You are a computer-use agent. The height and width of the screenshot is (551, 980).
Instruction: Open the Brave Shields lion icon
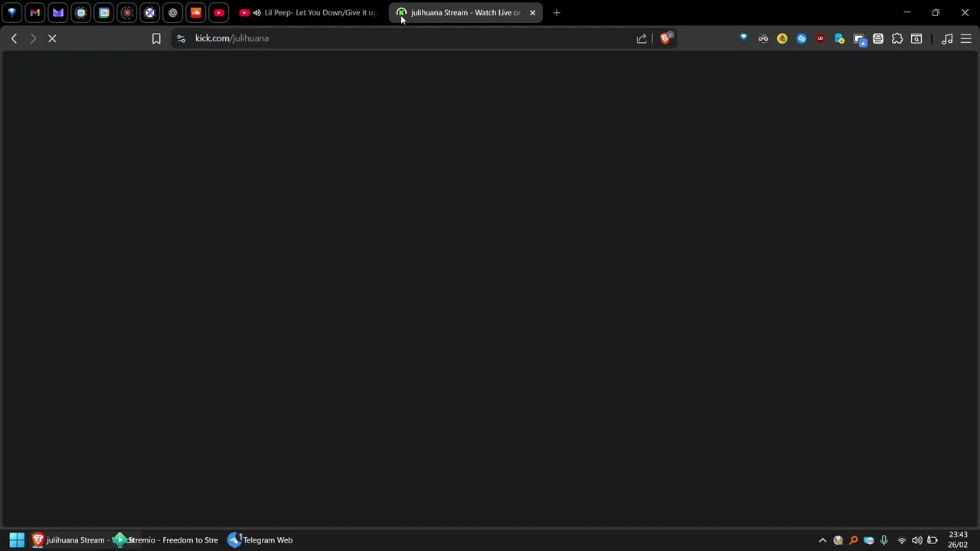666,38
